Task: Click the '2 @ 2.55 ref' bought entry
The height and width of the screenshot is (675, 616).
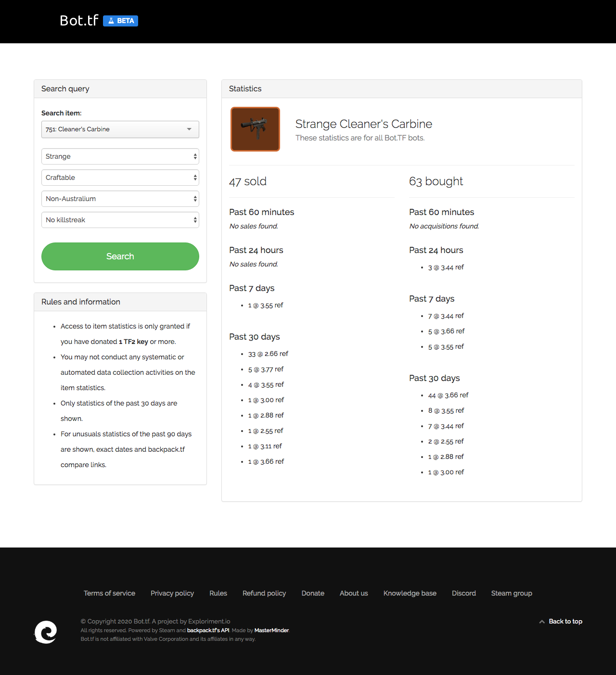Action: 446,441
